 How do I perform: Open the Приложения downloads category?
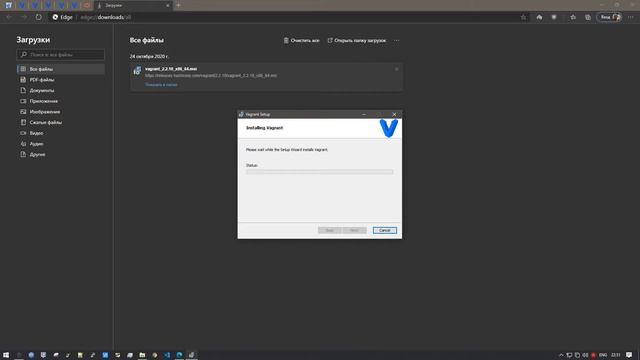pos(60,101)
